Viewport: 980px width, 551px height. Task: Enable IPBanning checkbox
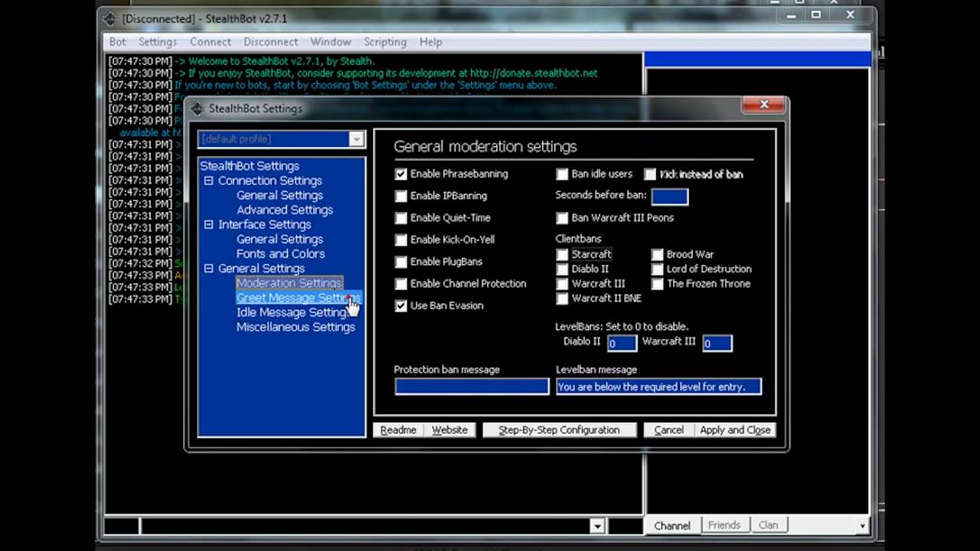[x=401, y=196]
